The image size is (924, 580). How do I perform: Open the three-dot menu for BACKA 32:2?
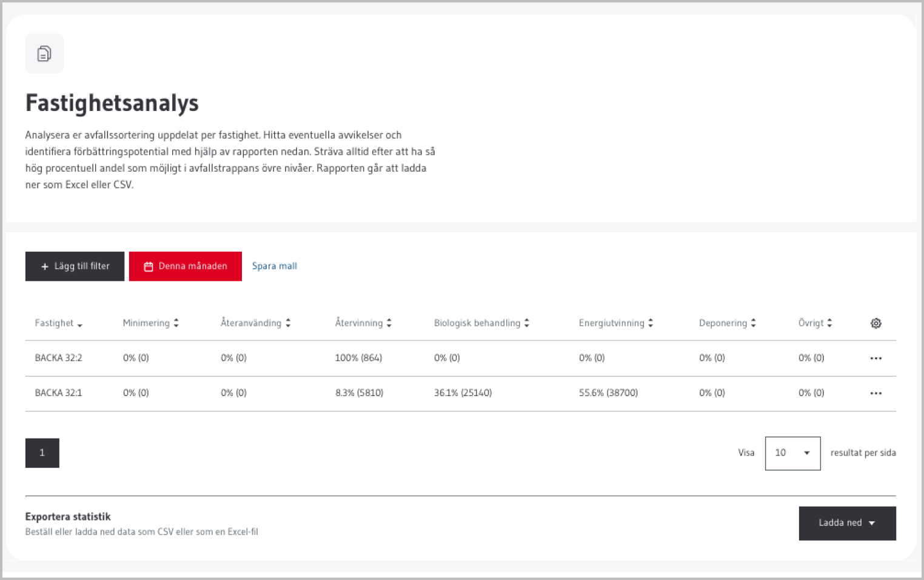click(x=875, y=359)
